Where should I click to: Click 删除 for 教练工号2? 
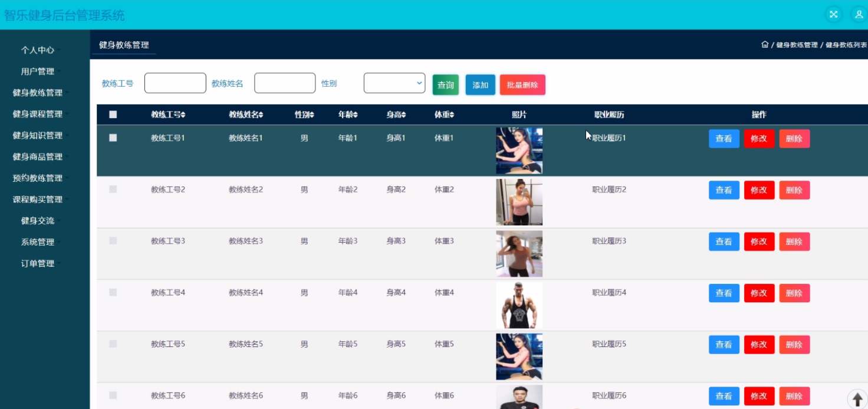click(x=794, y=190)
